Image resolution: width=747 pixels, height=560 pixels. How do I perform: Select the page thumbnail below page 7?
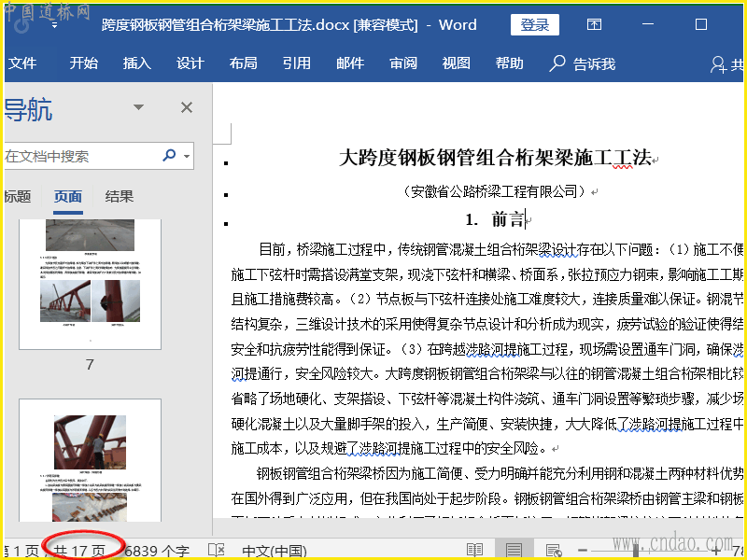point(90,460)
